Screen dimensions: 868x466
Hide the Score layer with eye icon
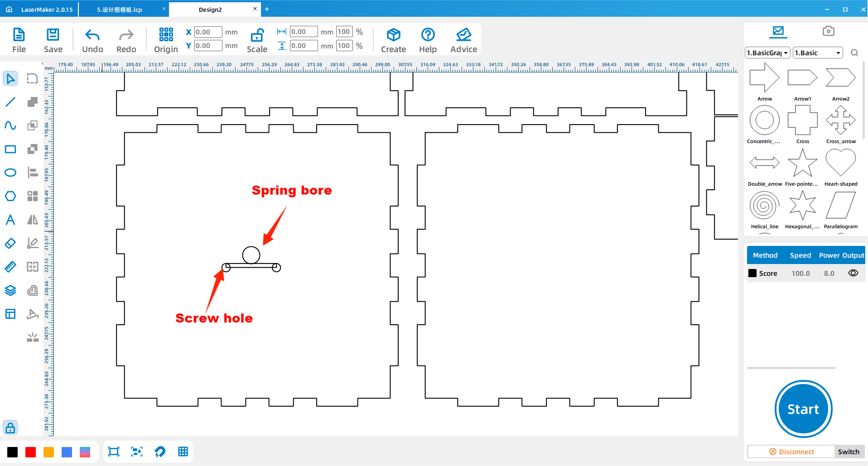point(853,273)
